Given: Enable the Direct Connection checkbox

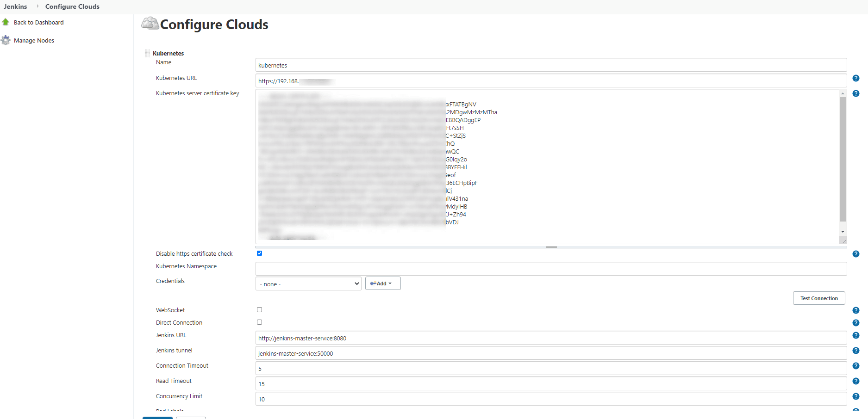Looking at the screenshot, I should point(259,322).
